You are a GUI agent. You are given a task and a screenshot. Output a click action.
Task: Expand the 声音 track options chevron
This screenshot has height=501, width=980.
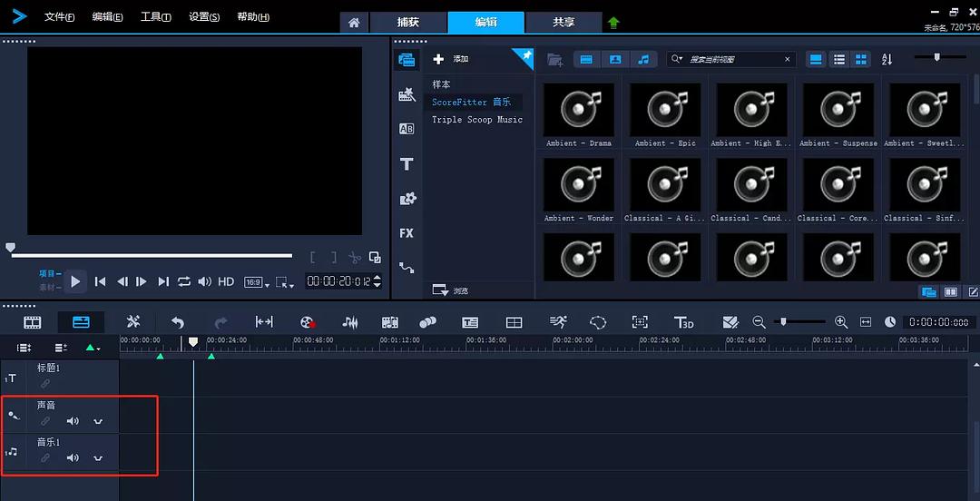click(97, 421)
